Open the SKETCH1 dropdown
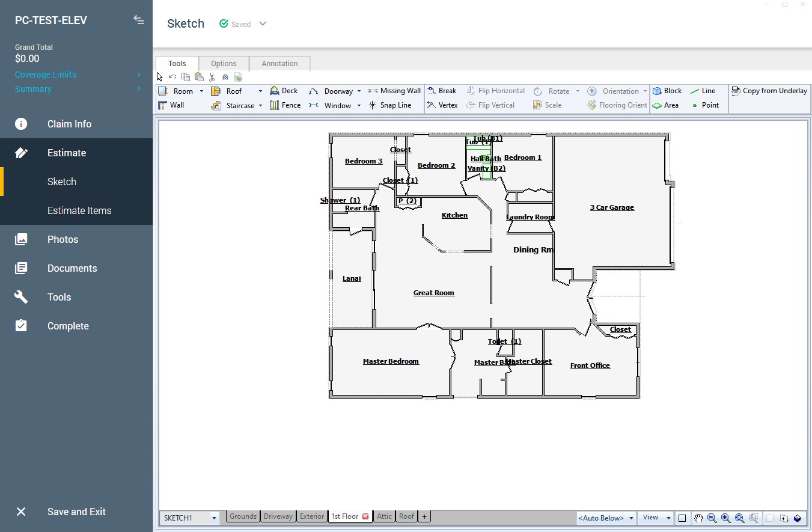This screenshot has width=812, height=532. (214, 518)
